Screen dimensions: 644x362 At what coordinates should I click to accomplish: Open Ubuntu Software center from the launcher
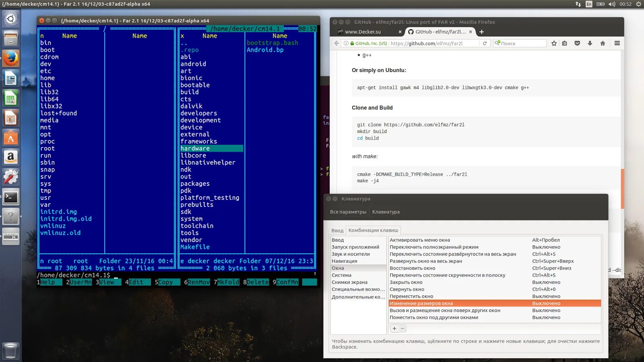(x=11, y=137)
